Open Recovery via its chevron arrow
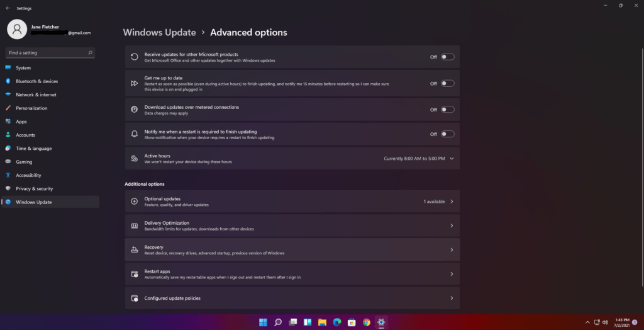Viewport: 644px width, 330px height. click(452, 250)
